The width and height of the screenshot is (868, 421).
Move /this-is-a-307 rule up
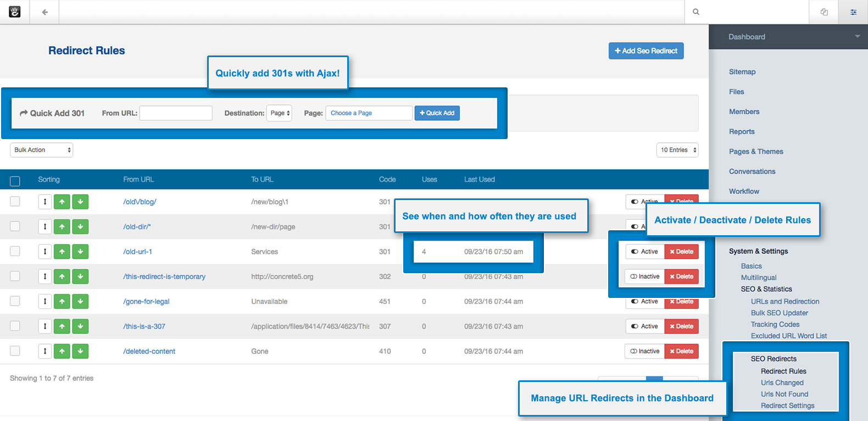tap(62, 326)
